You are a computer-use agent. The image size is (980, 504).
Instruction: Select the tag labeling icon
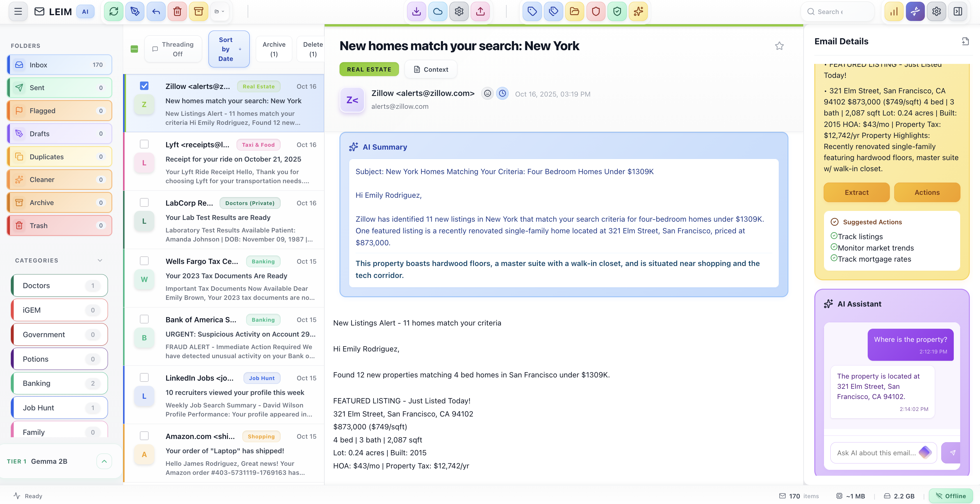(x=532, y=11)
